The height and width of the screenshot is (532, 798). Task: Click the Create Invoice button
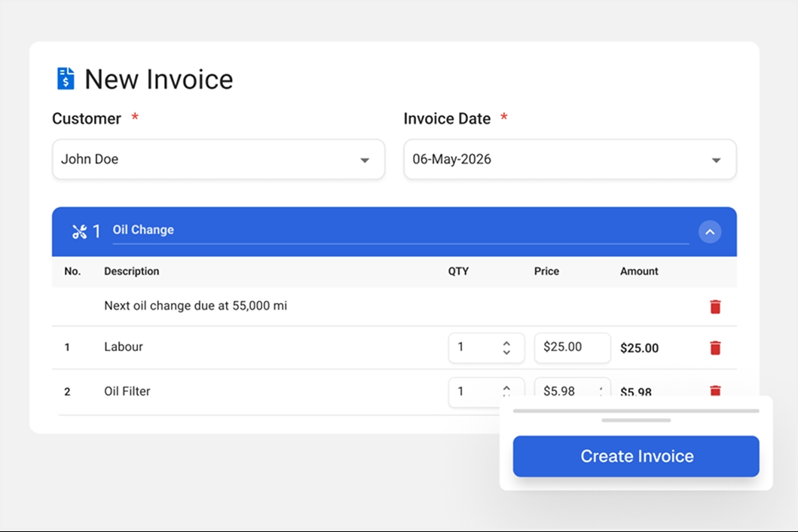click(636, 456)
